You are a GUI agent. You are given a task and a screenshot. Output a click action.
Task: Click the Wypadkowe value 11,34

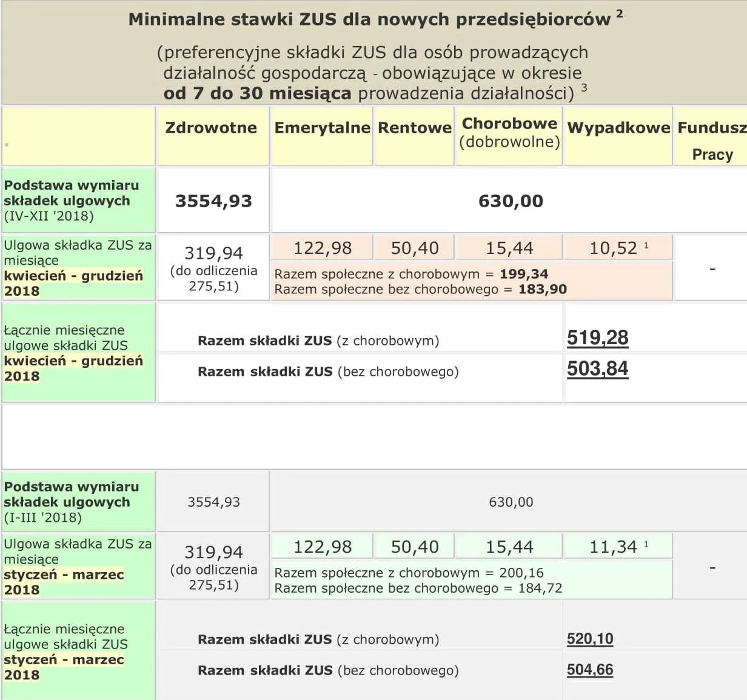pyautogui.click(x=614, y=547)
